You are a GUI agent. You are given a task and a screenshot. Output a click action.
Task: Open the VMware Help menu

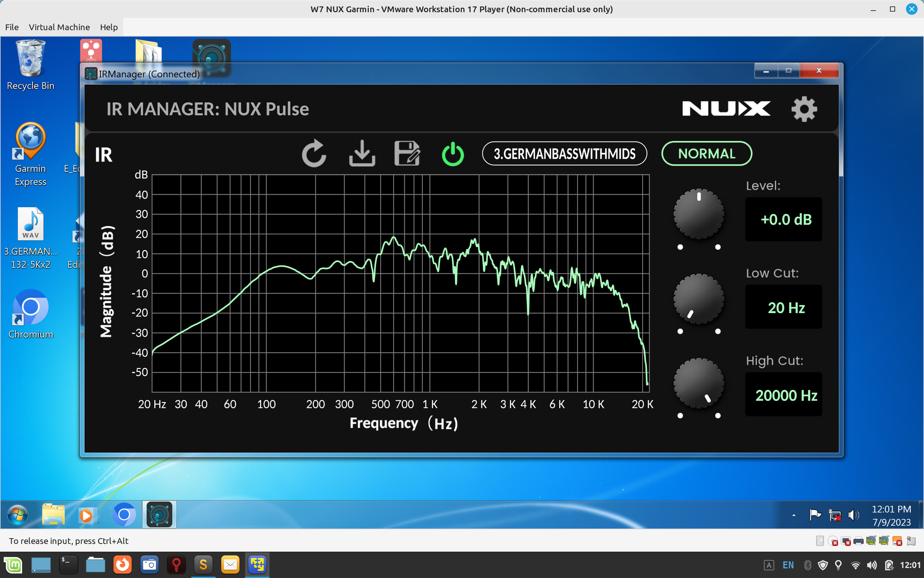point(109,27)
